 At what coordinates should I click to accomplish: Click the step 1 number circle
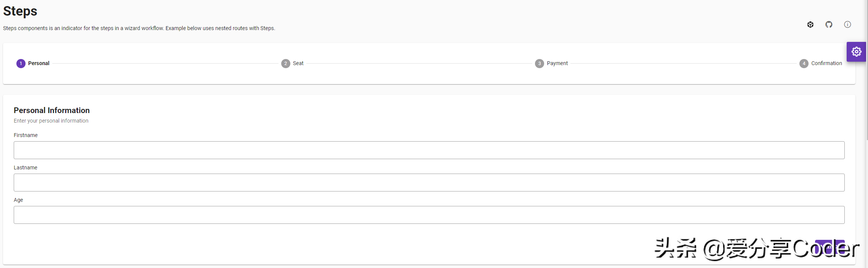point(21,64)
